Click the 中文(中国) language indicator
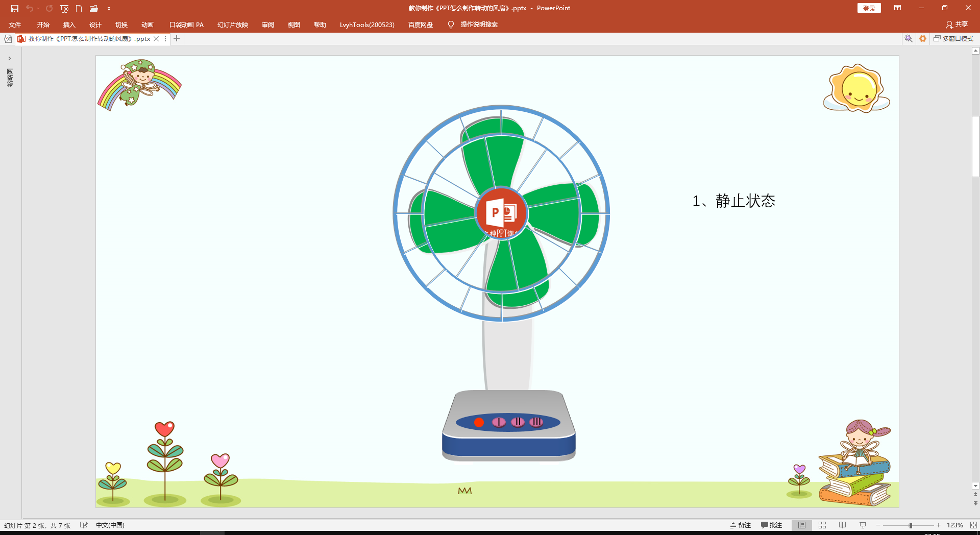This screenshot has height=535, width=980. [110, 525]
